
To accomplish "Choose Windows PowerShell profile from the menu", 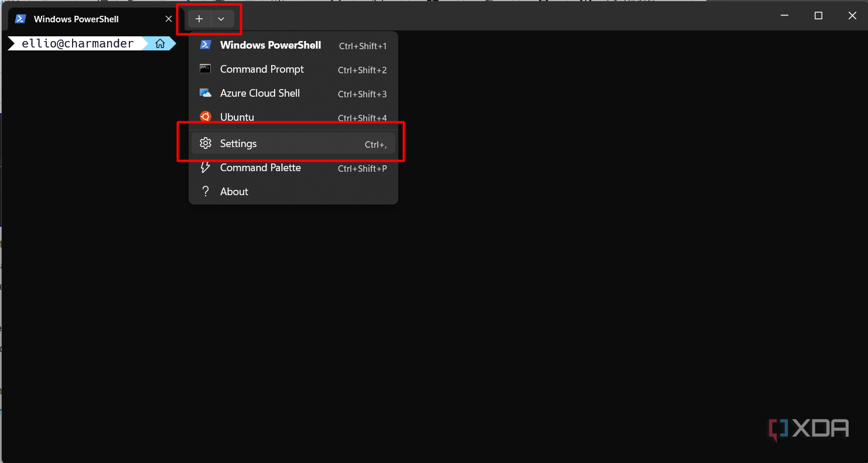I will (293, 45).
